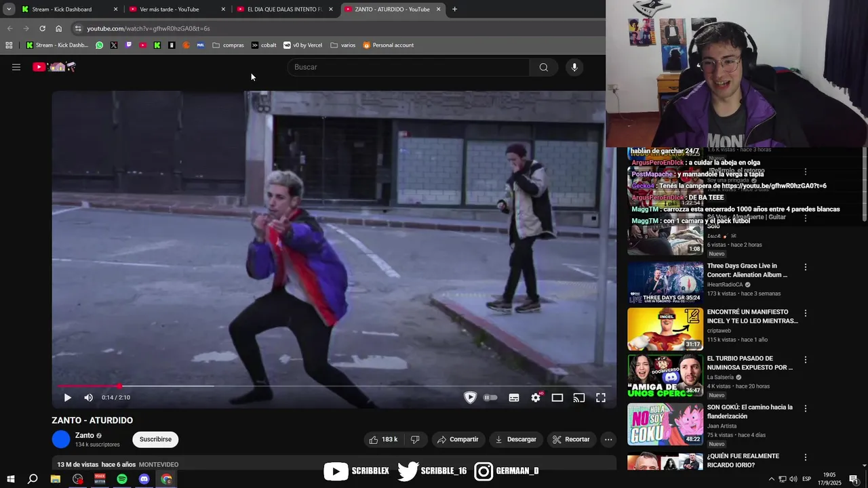Seek along the red video progress bar

point(334,386)
